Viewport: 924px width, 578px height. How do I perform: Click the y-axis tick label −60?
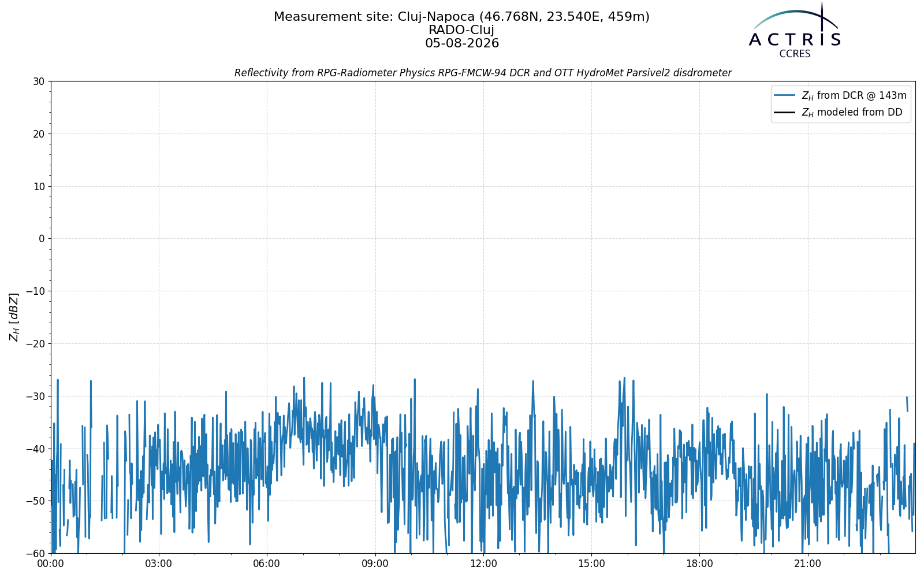pos(34,554)
